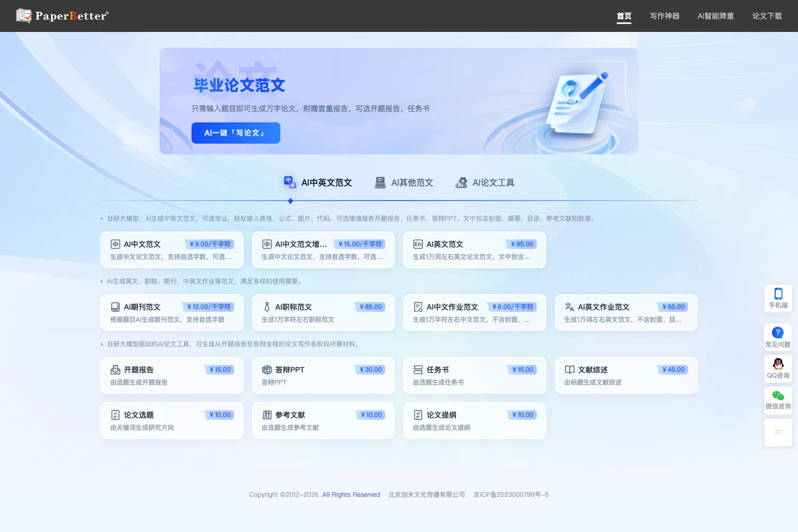This screenshot has width=798, height=532.
Task: Click the AI中文范文 card icon
Action: point(115,244)
